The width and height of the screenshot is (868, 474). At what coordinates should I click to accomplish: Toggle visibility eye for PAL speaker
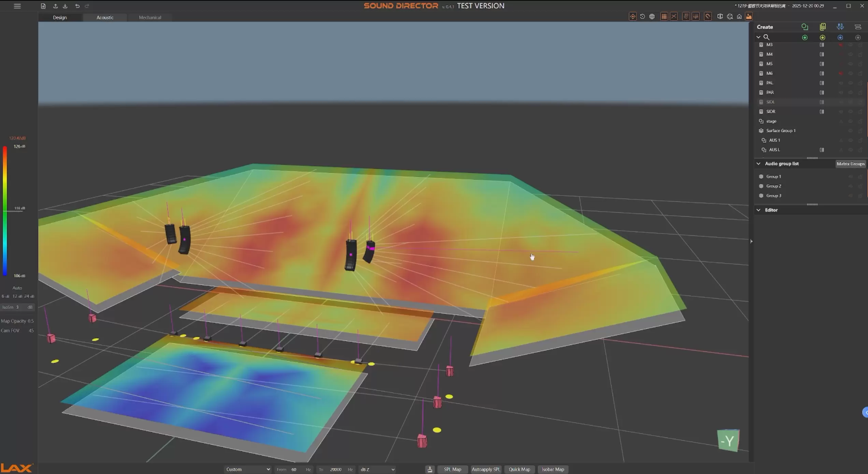(x=850, y=83)
